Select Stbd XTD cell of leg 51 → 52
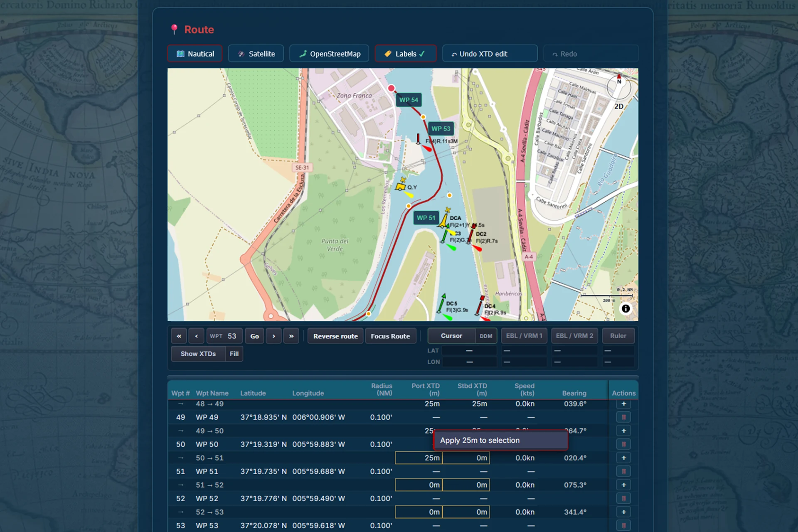 click(x=466, y=485)
